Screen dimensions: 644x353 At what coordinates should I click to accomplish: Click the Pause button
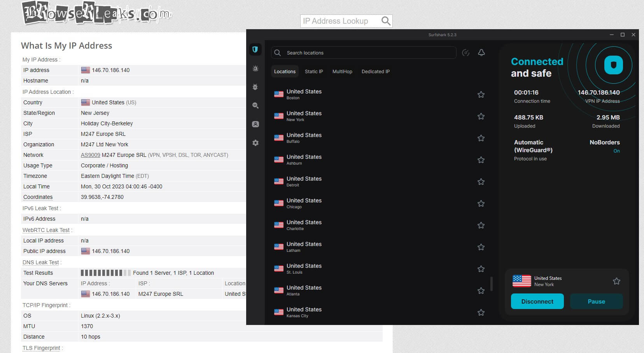(596, 301)
